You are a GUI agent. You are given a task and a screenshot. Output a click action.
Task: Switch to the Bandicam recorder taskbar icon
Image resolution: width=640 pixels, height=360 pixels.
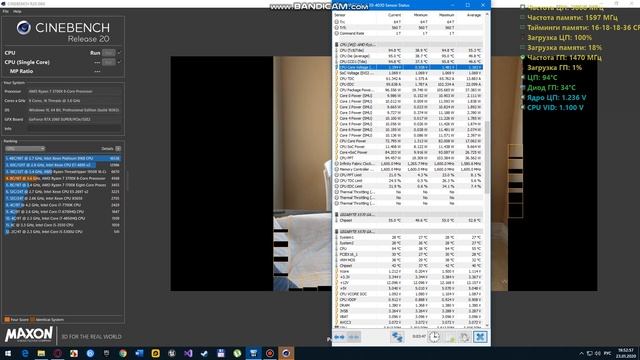270,353
